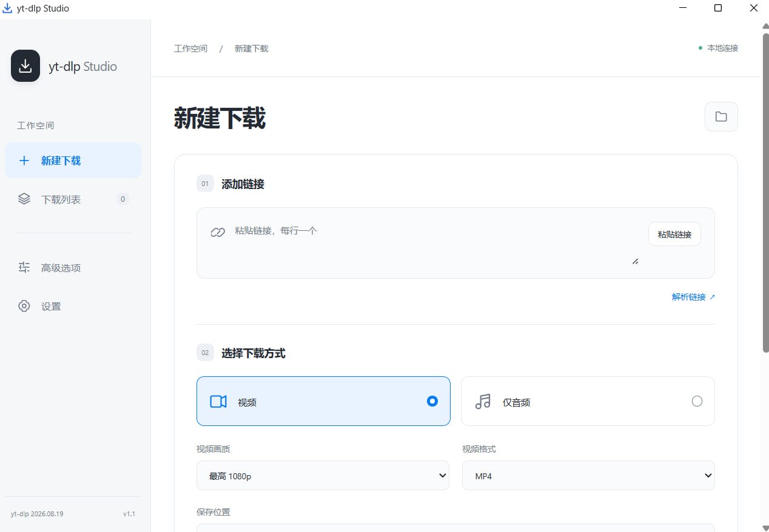Click the green 本地连接 status dot
Viewport: 769px width, 532px height.
(700, 47)
